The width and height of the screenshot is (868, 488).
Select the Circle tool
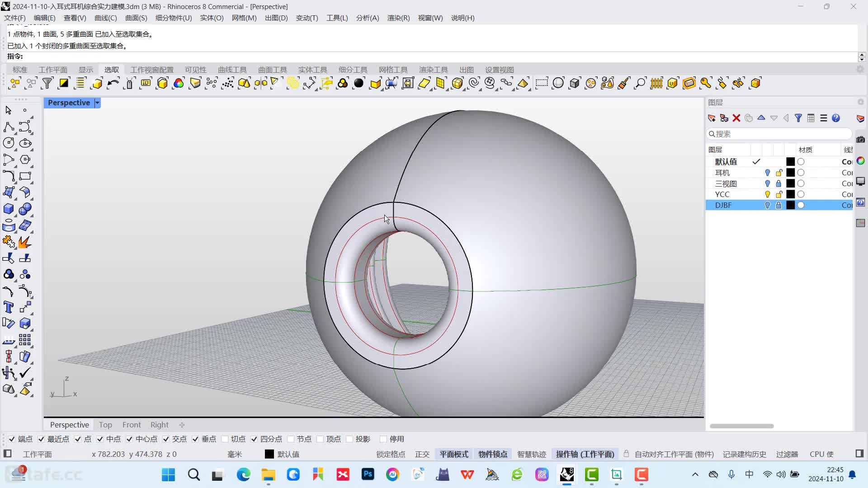[9, 143]
